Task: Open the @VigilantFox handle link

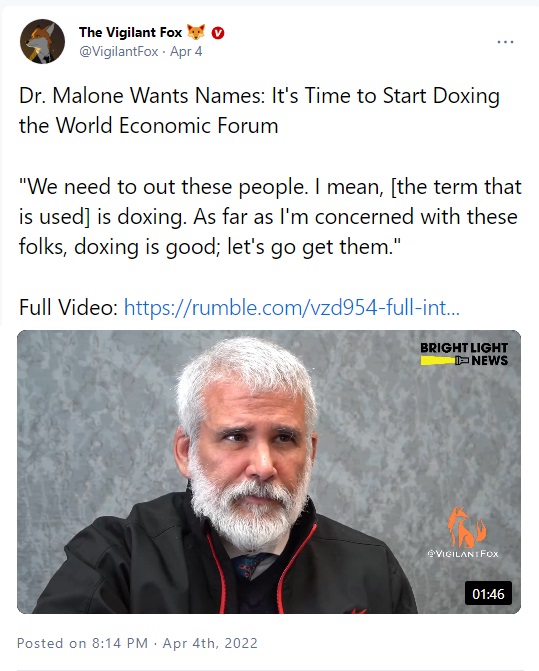Action: [118, 52]
